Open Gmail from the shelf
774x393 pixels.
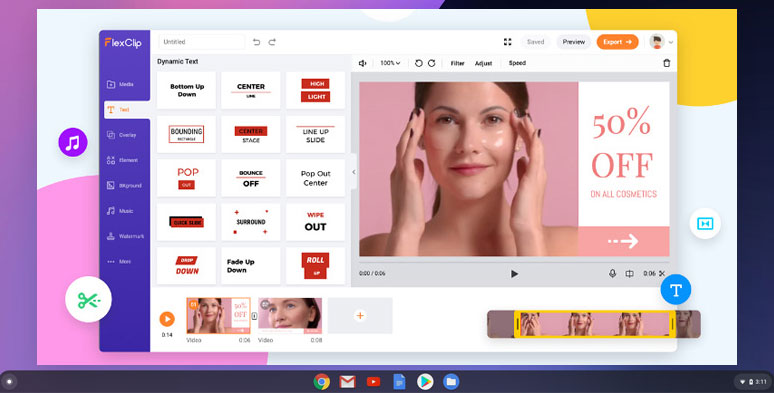click(x=348, y=382)
